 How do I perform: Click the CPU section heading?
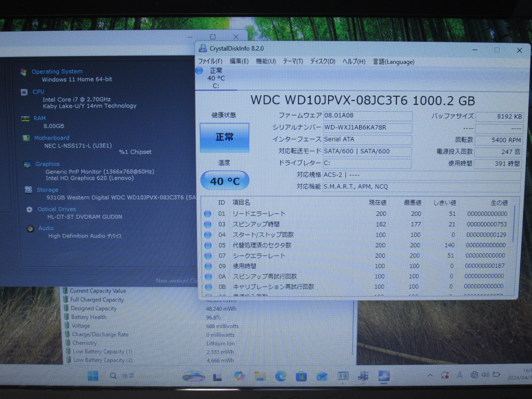[38, 92]
